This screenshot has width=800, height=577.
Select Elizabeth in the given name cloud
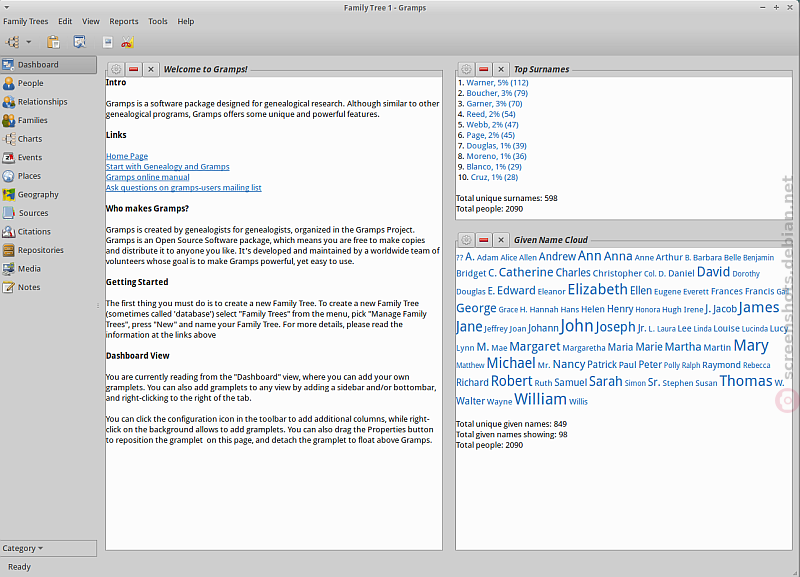click(597, 289)
